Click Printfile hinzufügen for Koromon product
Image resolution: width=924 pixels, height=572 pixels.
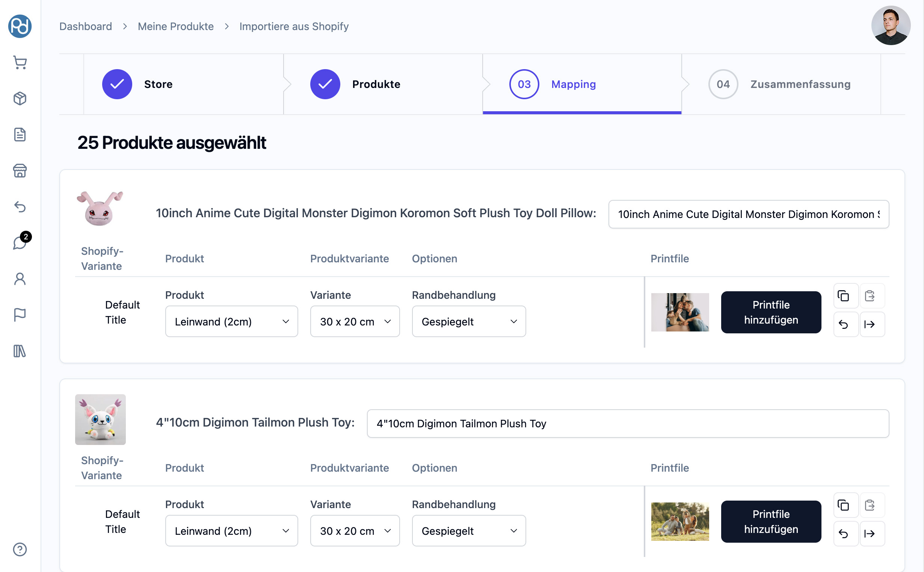point(770,312)
